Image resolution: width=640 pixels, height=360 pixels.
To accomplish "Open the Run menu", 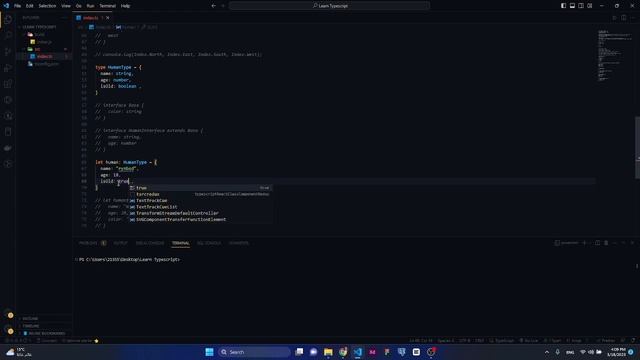I will click(x=90, y=6).
